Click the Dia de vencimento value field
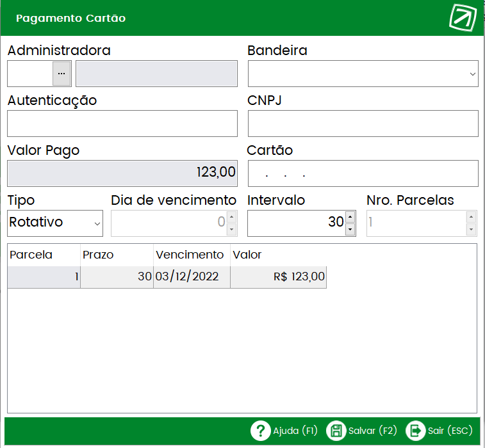Screen dimensions: 485x448 click(169, 223)
